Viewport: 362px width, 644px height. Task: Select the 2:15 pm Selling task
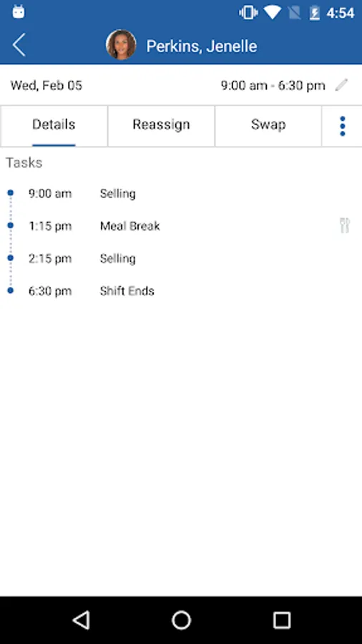[x=181, y=258]
